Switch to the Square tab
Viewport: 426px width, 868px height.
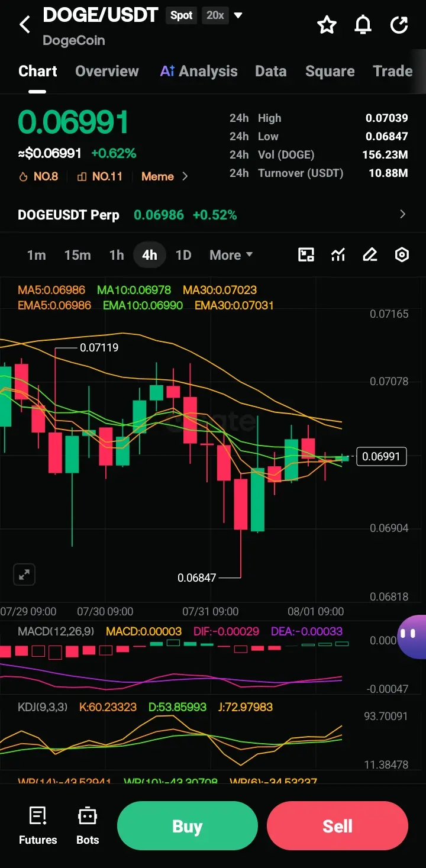[330, 71]
